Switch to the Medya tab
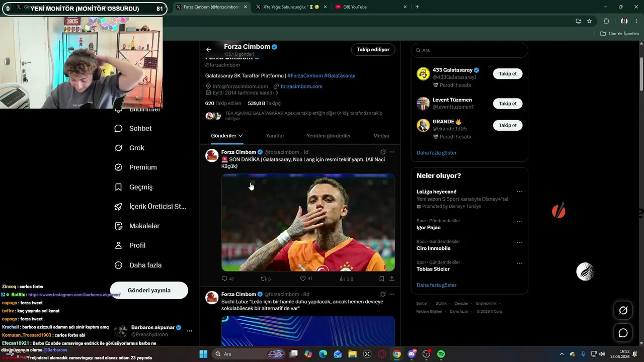644x362 pixels. 381,136
